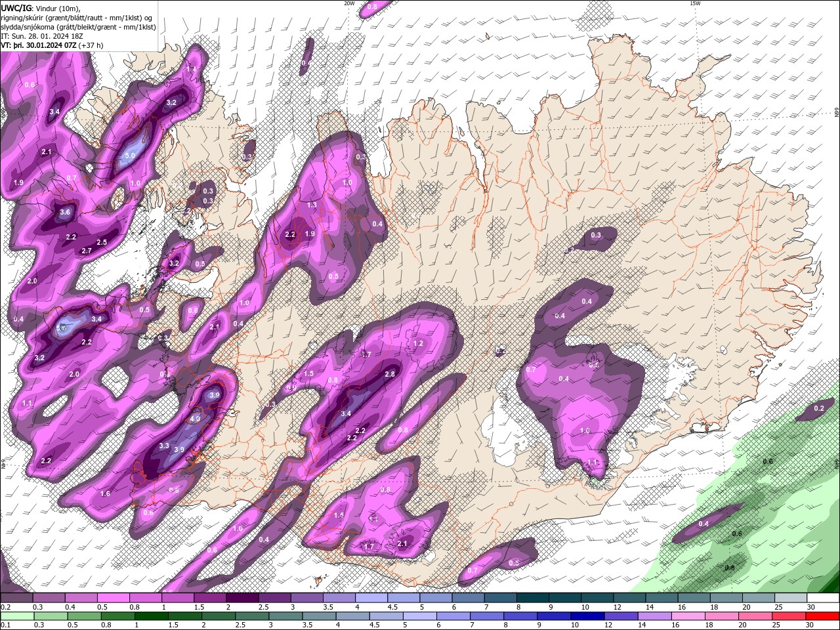840x630 pixels.
Task: Click the 1.4 value near top-left coast
Action: 191,69
